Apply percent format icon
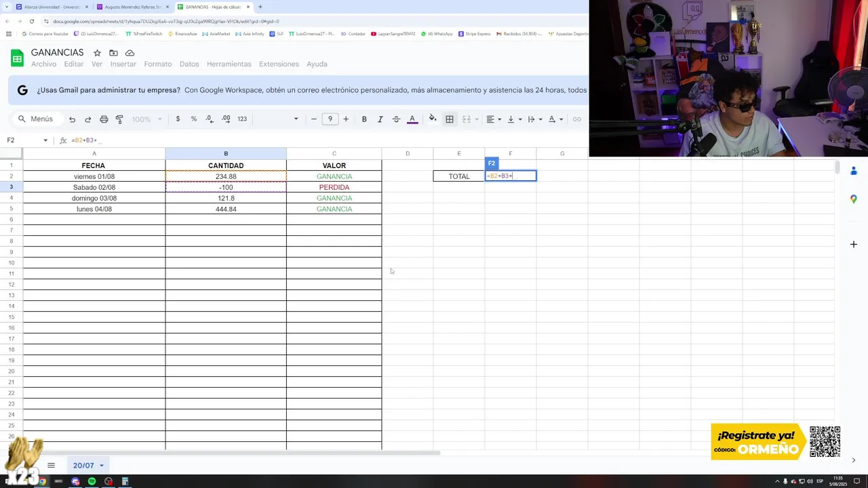Image resolution: width=868 pixels, height=488 pixels. point(194,119)
